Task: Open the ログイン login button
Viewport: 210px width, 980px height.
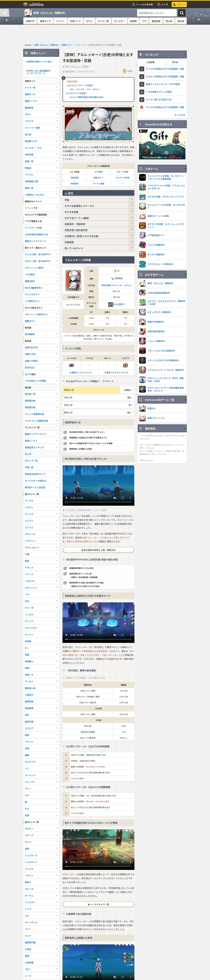Action: [x=179, y=5]
